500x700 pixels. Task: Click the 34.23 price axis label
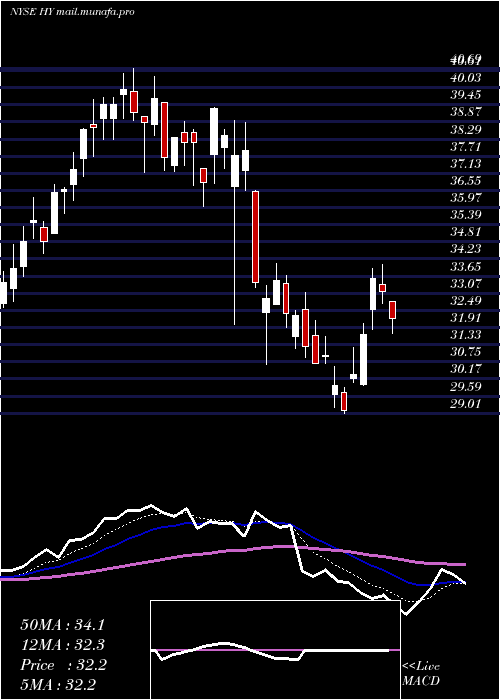point(465,250)
